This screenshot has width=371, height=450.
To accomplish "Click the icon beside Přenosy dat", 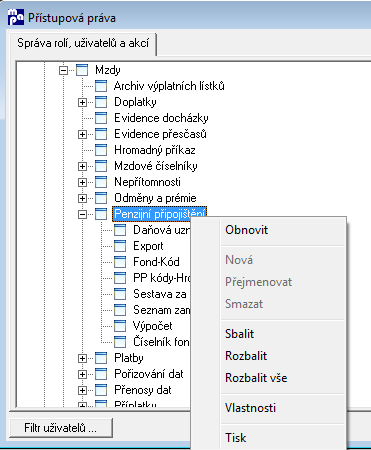I will point(101,390).
